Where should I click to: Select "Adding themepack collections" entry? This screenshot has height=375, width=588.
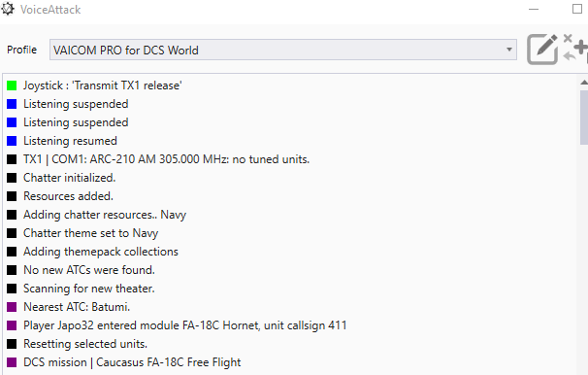coord(101,252)
